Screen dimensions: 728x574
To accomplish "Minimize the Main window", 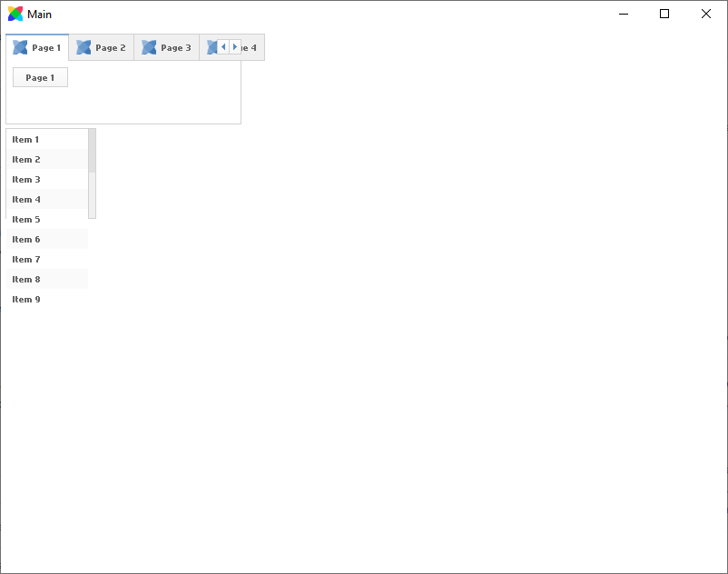I will (x=624, y=14).
